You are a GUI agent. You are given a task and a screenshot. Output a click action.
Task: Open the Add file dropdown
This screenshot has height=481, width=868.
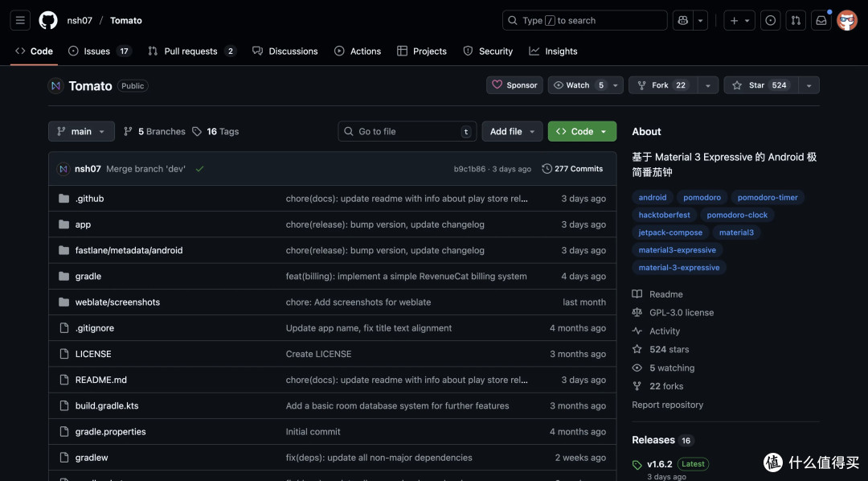[512, 131]
